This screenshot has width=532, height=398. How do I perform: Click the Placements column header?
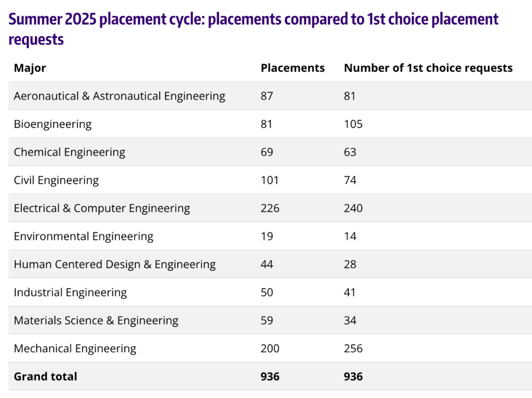click(293, 68)
